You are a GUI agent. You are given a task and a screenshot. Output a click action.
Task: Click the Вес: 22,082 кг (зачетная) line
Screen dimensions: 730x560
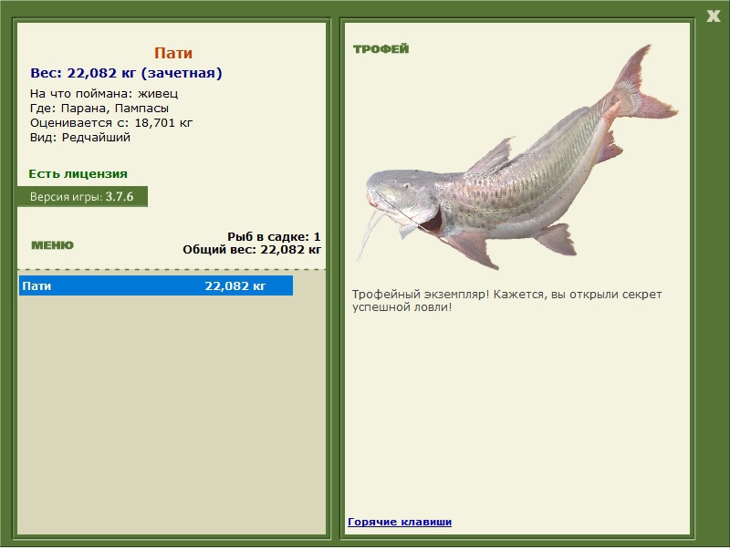[x=126, y=73]
